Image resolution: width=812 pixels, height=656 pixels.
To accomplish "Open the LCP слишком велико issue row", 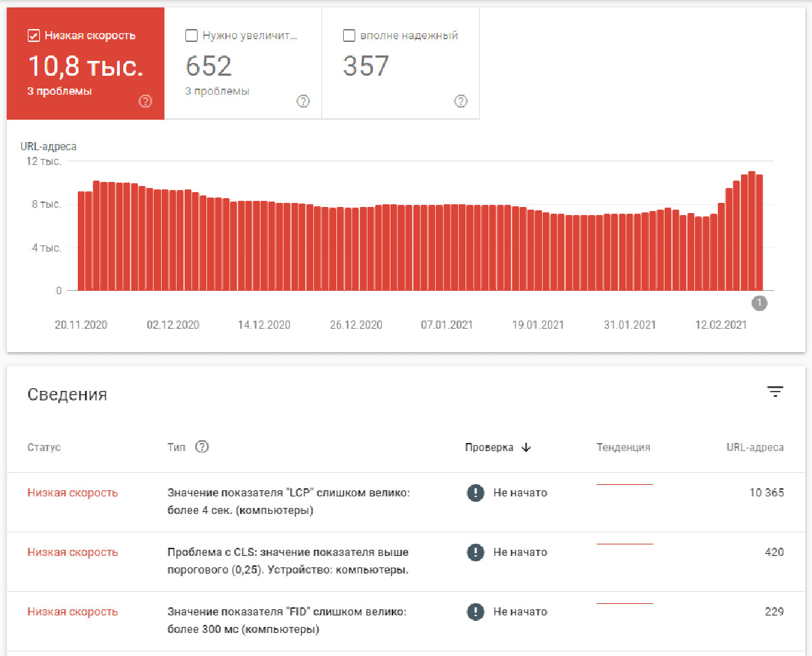I will [x=406, y=502].
